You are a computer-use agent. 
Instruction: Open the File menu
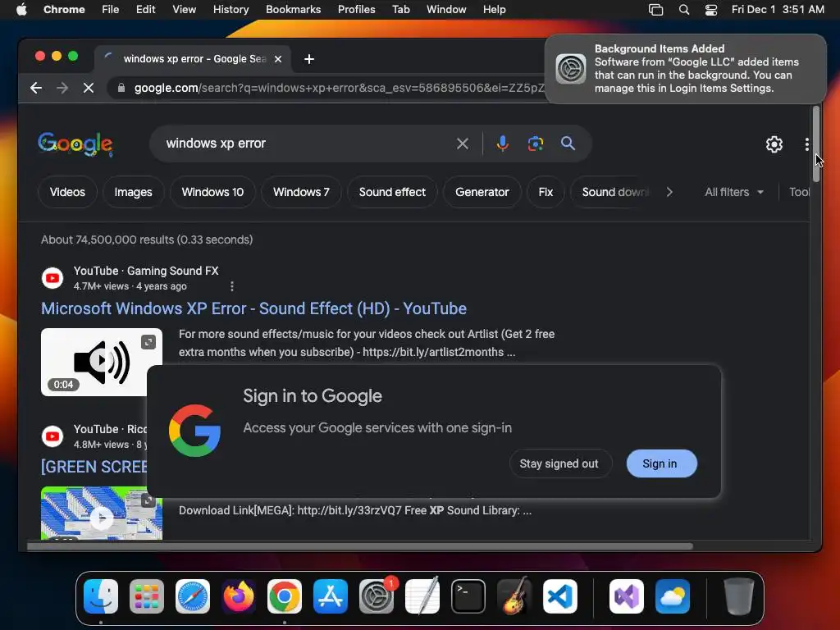point(111,10)
